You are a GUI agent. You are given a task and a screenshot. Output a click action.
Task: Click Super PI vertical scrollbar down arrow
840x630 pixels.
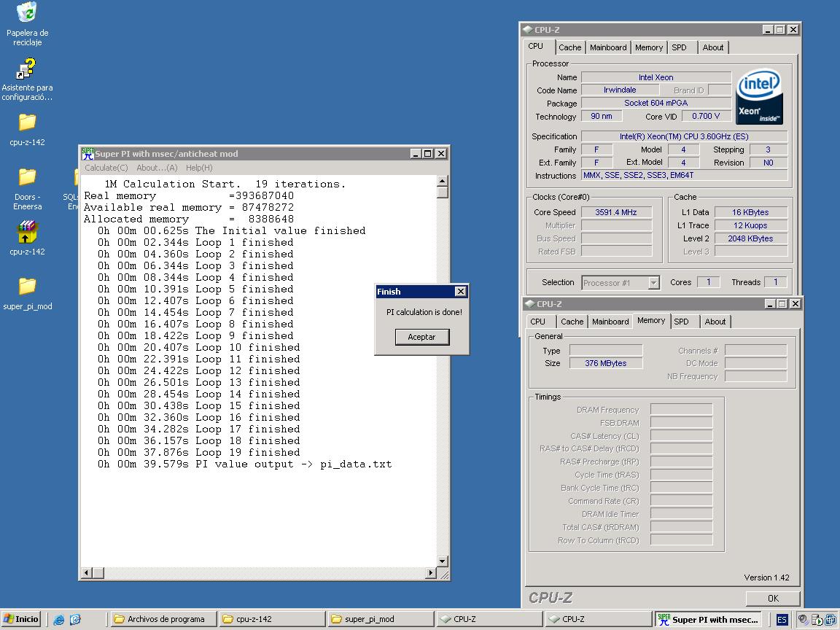point(443,561)
